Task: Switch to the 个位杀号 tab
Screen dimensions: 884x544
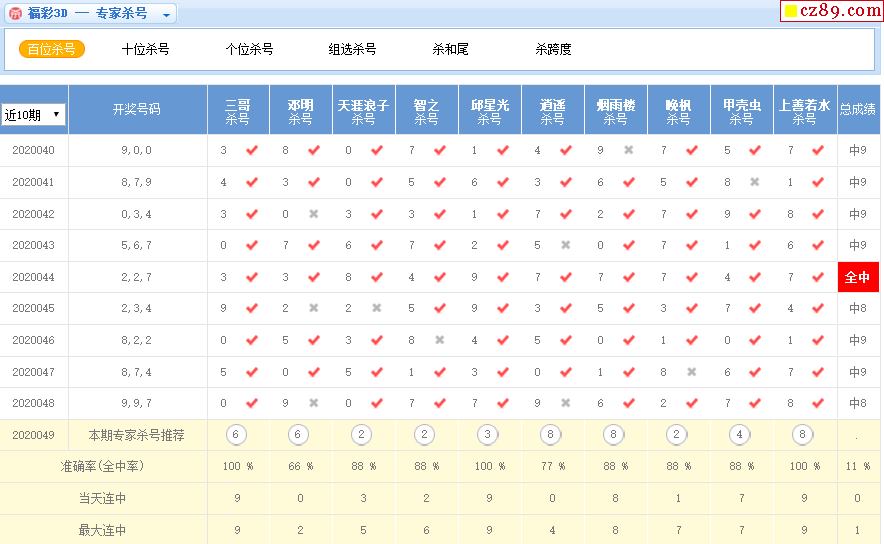Action: [249, 49]
